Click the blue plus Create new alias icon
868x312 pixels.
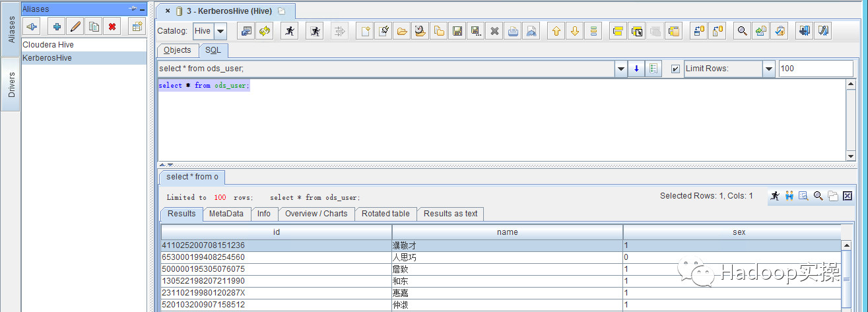click(57, 26)
